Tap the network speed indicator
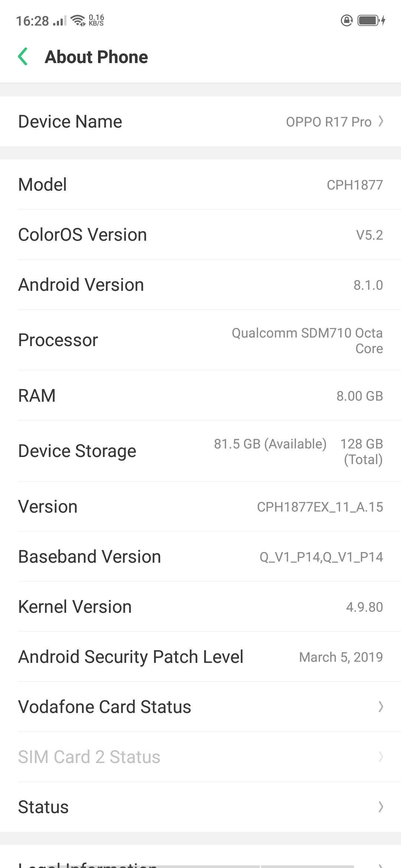The image size is (401, 868). tap(96, 20)
